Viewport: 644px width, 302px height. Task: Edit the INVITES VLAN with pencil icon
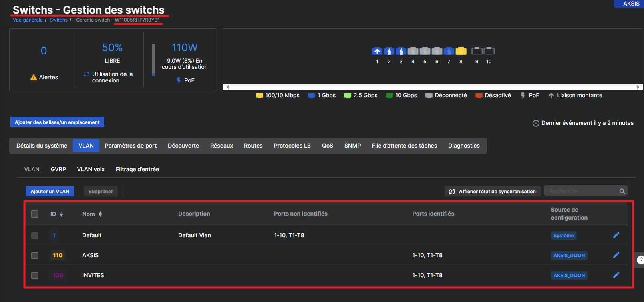click(616, 275)
